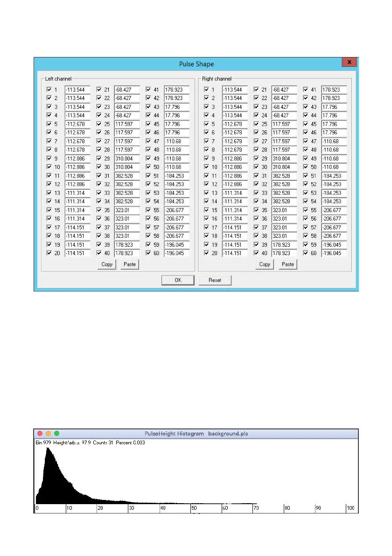
Task: Edit Right channel value field 15
Action: (235, 210)
